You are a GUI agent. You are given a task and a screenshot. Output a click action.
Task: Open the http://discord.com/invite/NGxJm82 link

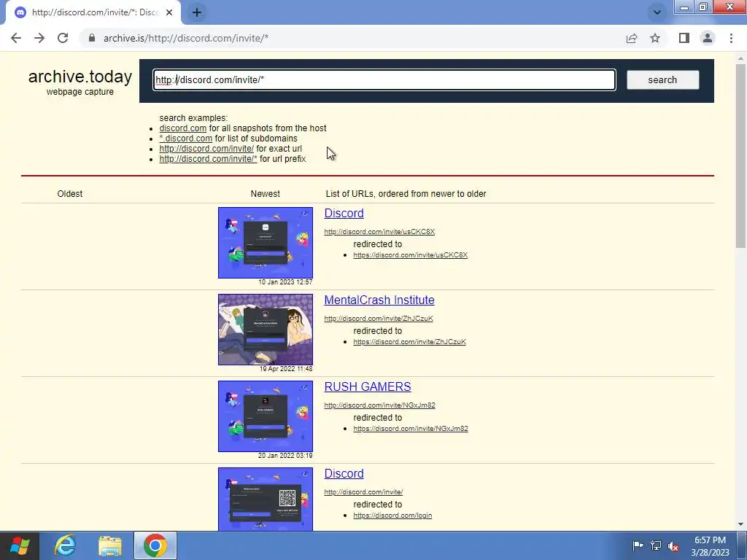point(379,405)
